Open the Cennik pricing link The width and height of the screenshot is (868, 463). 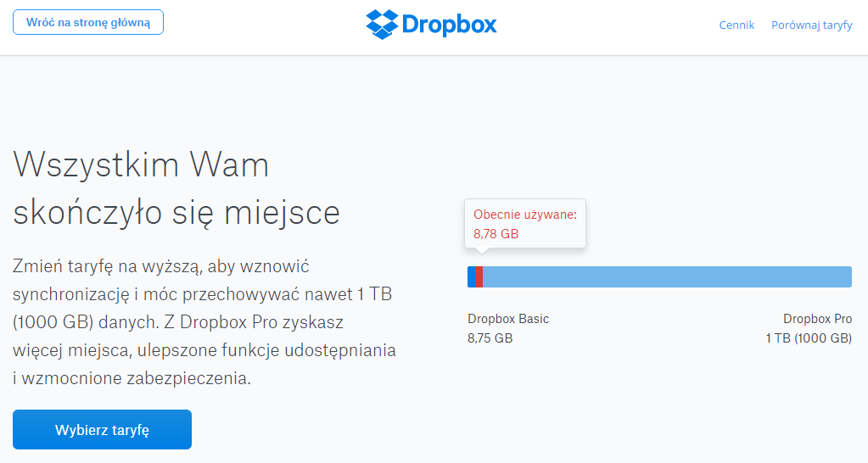736,25
